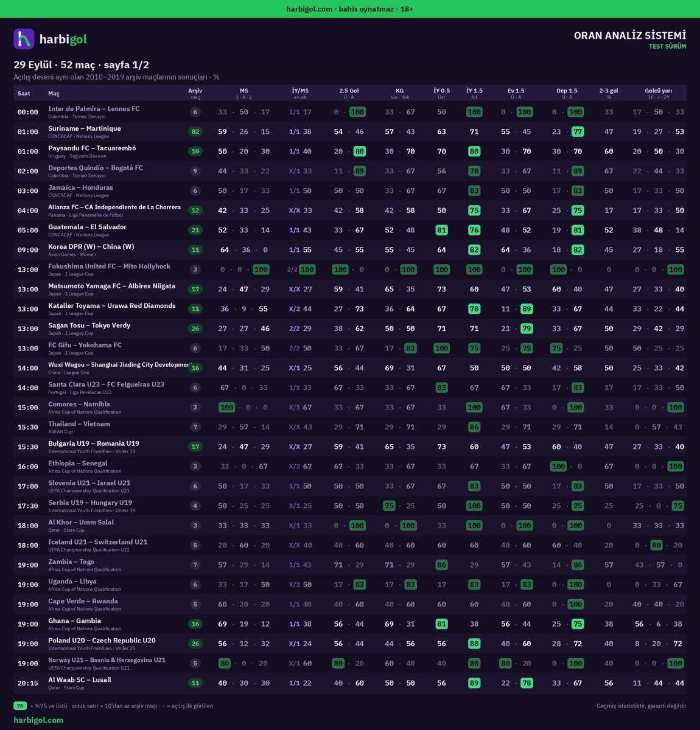Select the Ghana – Gambia match
Viewport: 700px width, 730px height.
tap(74, 621)
